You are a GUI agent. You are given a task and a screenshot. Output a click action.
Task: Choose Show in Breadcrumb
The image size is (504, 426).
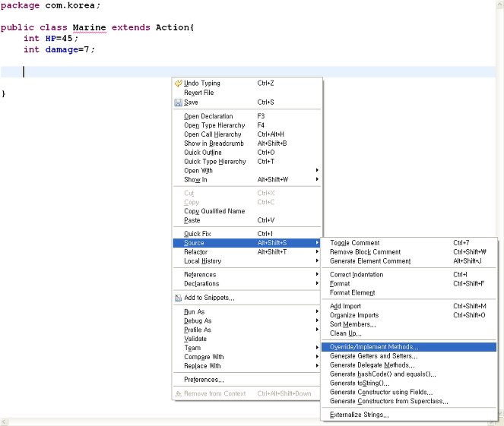(247, 144)
